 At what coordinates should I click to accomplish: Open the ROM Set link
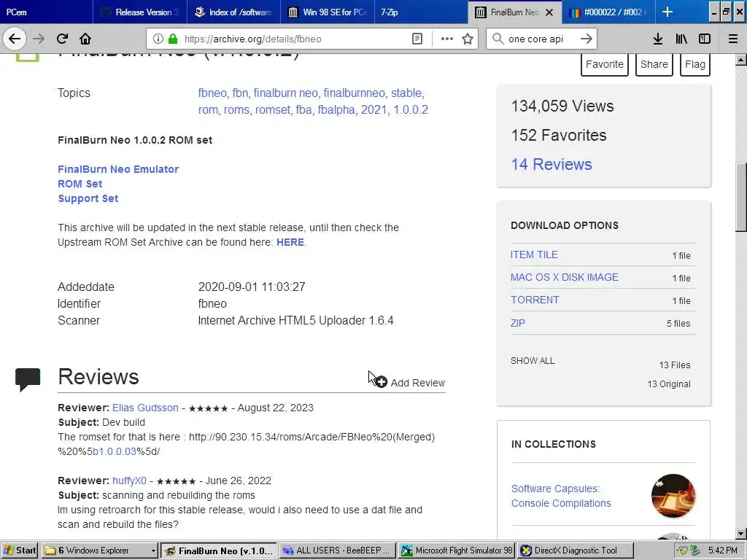80,184
